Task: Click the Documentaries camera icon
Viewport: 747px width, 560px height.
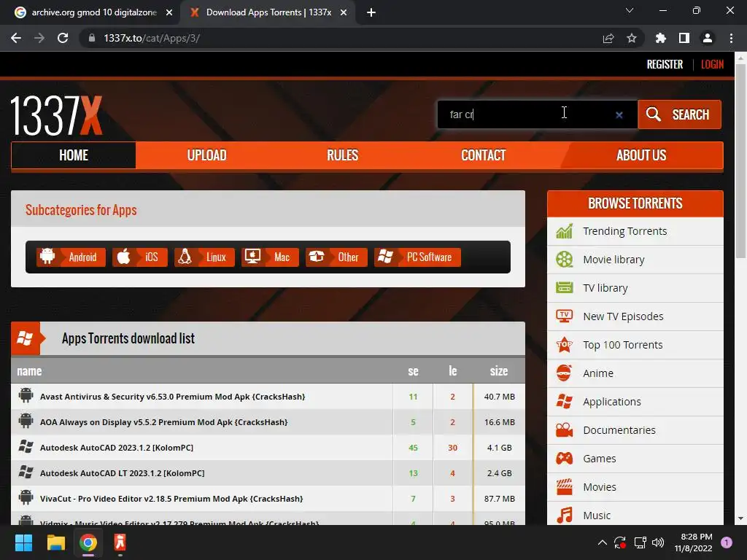Action: 564,430
